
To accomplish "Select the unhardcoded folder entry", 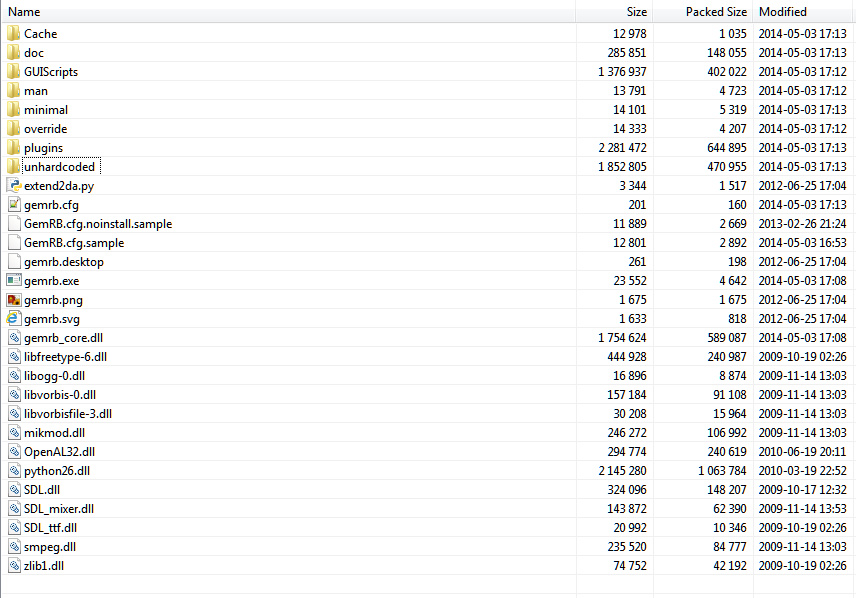I will [x=60, y=167].
